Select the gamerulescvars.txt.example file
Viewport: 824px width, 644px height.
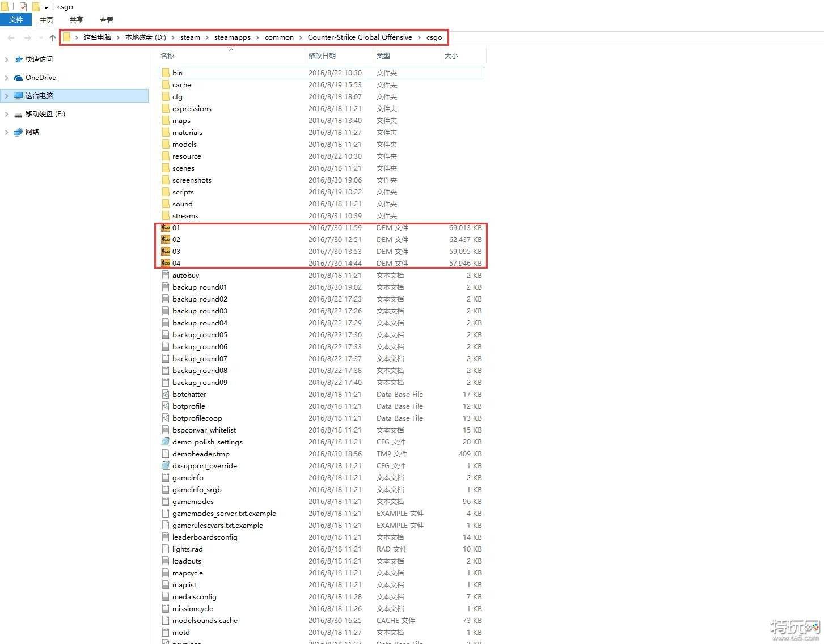tap(218, 525)
